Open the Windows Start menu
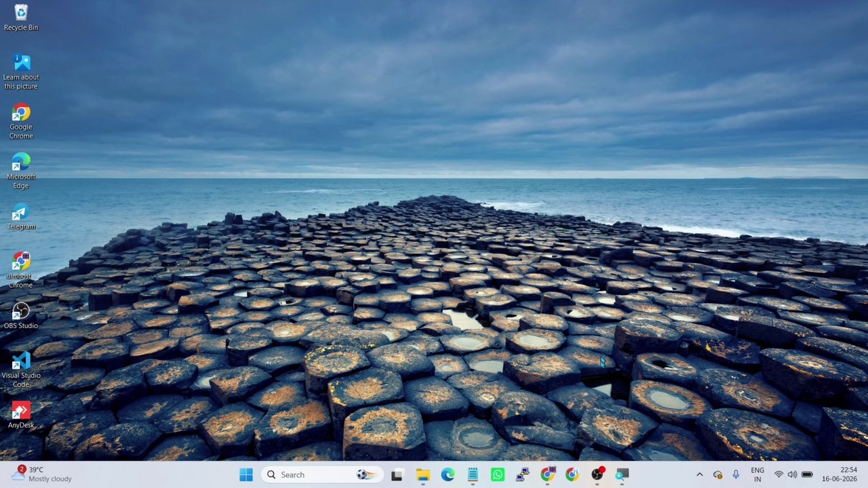 tap(246, 474)
